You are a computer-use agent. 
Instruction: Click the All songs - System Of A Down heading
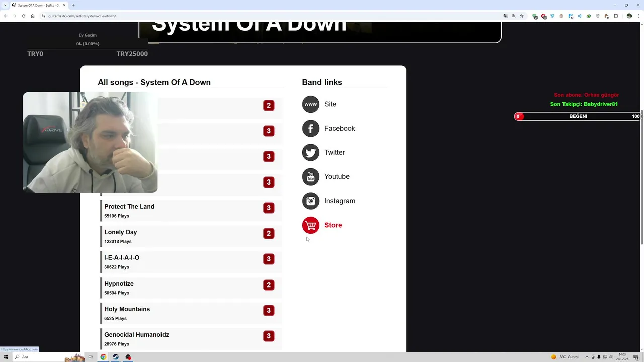pyautogui.click(x=154, y=82)
